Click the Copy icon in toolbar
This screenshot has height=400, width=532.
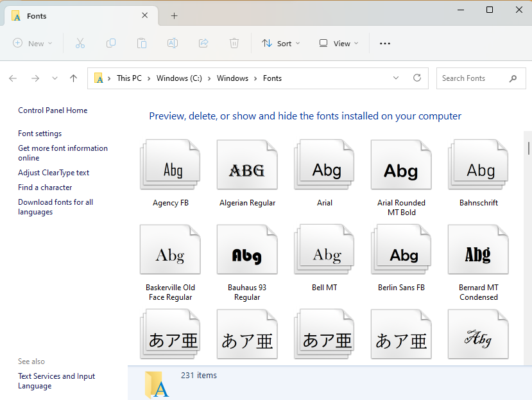(111, 43)
